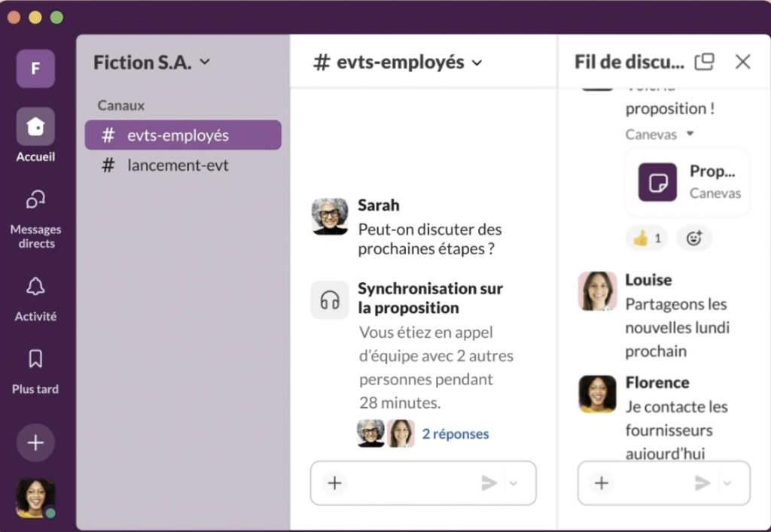Screen dimensions: 771x532
Task: Select the evts-employés channel
Action: tap(183, 135)
